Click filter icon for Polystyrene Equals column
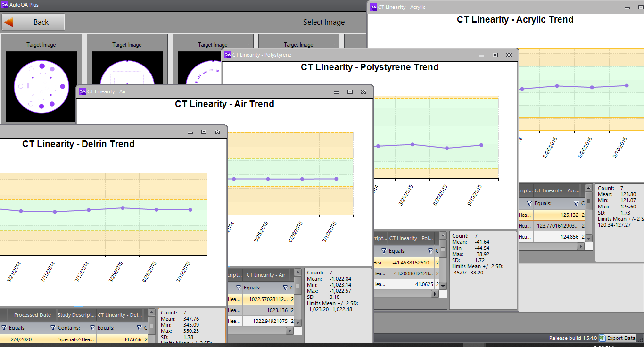Viewport: 644px width, 347px height. coord(430,251)
